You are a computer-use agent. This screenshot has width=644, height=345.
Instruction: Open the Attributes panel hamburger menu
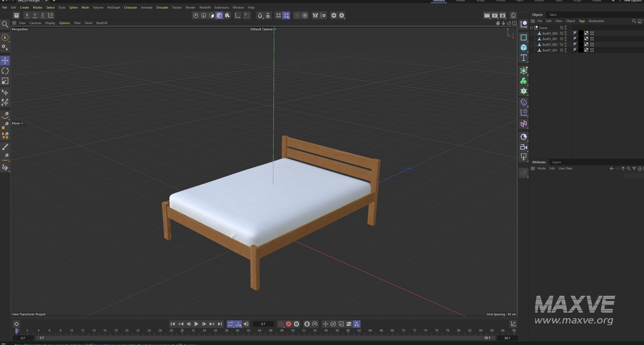pyautogui.click(x=533, y=168)
